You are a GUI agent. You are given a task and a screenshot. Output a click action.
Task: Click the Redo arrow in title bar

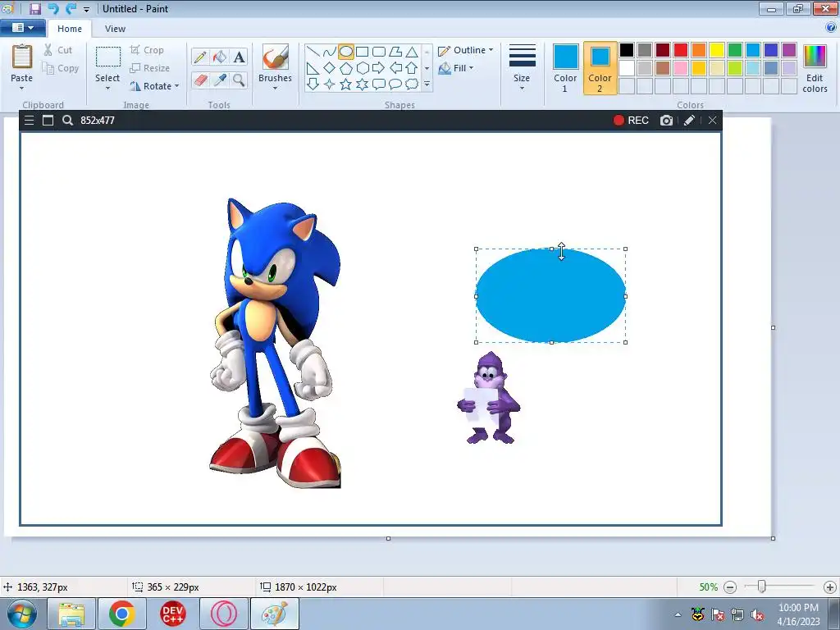click(x=71, y=8)
